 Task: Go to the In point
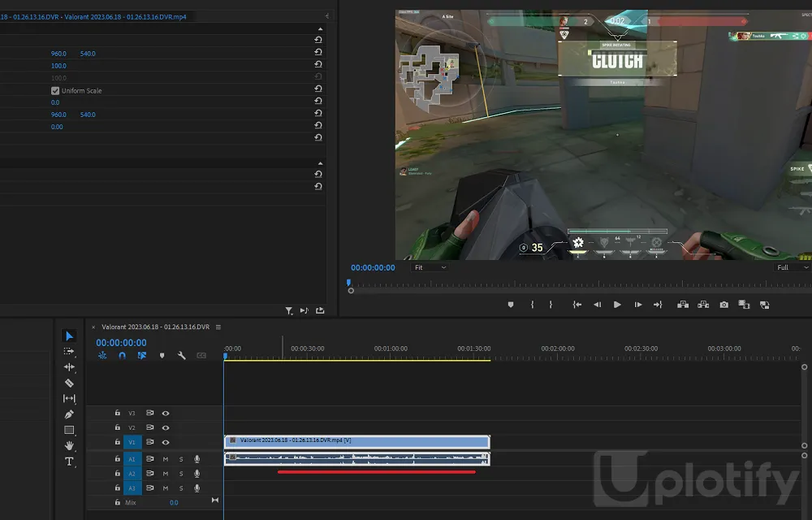(577, 305)
